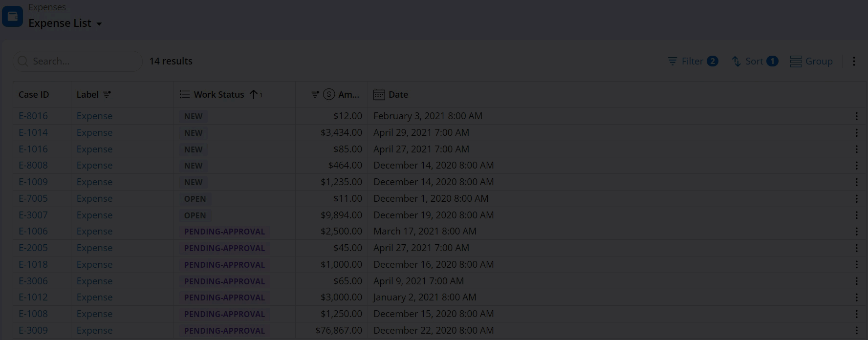868x340 pixels.
Task: Open row actions menu for E-1014
Action: click(856, 133)
